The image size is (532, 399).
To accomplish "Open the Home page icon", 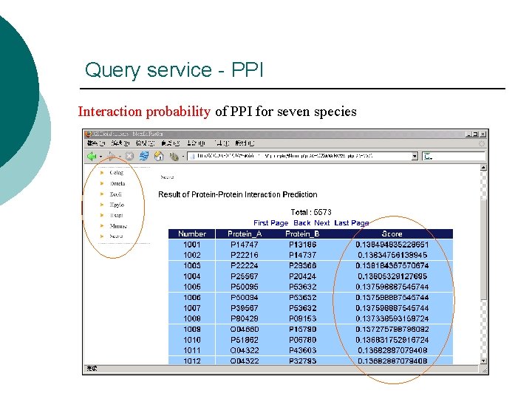I will point(159,157).
